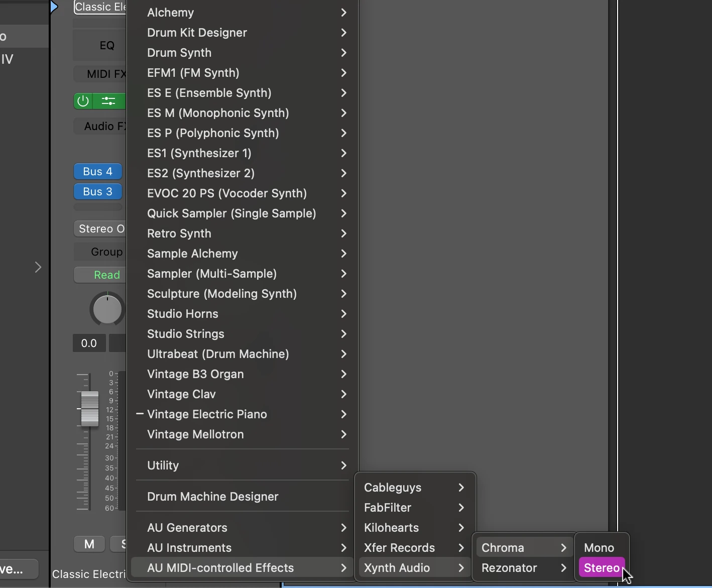Click the Classic Electric track name label
The height and width of the screenshot is (588, 712).
tap(89, 574)
